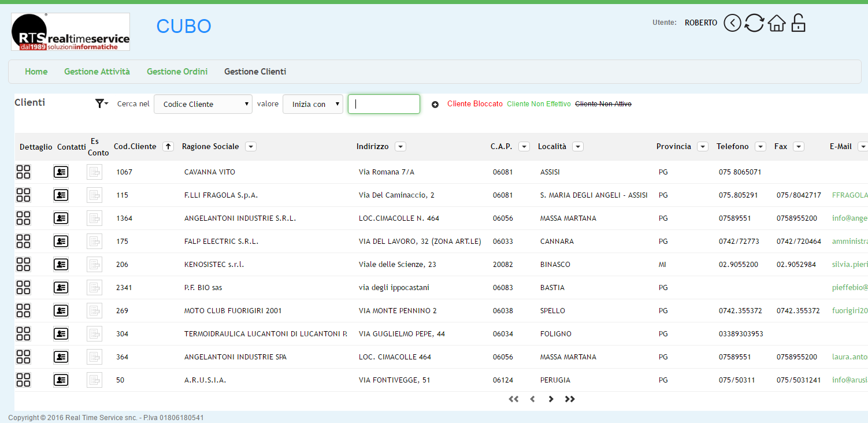
Task: Open Dettaglio grid icon for MOTO CLUB FUORIGIRI 2001
Action: 23,310
